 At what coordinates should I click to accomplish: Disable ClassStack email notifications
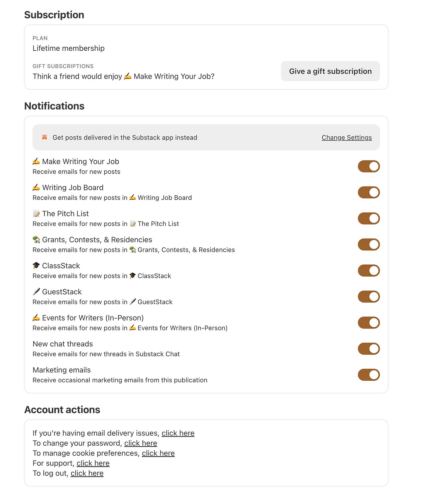(369, 270)
